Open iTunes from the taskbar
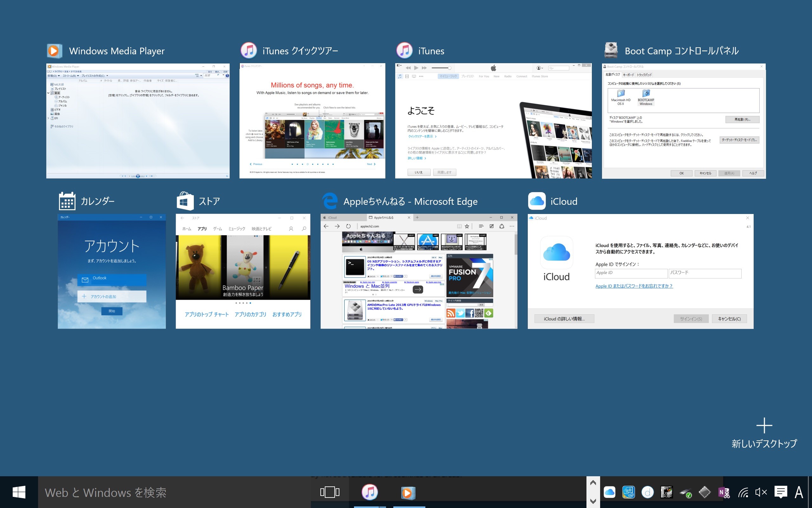The image size is (812, 508). pyautogui.click(x=370, y=492)
